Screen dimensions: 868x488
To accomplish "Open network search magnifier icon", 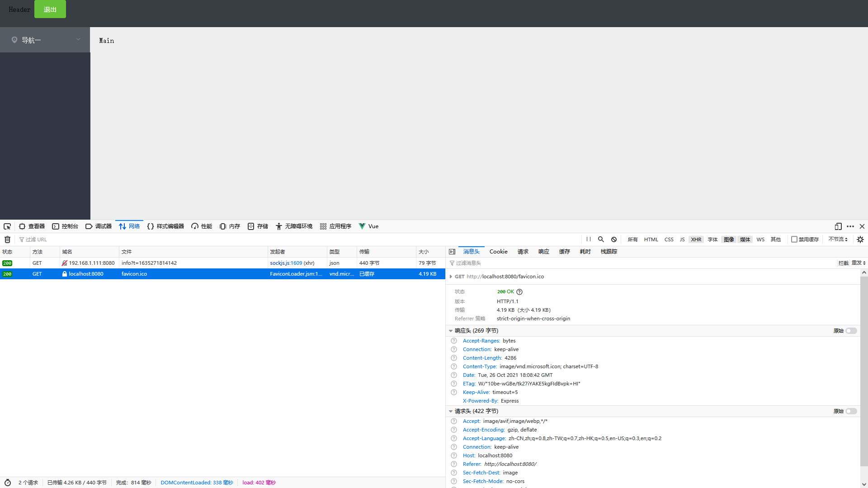I will coord(601,239).
